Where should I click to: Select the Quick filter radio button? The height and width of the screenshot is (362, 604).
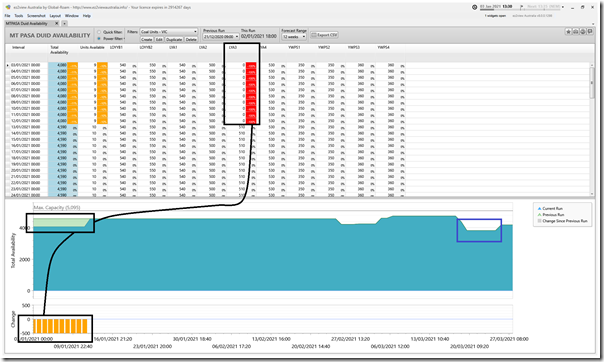pos(99,32)
